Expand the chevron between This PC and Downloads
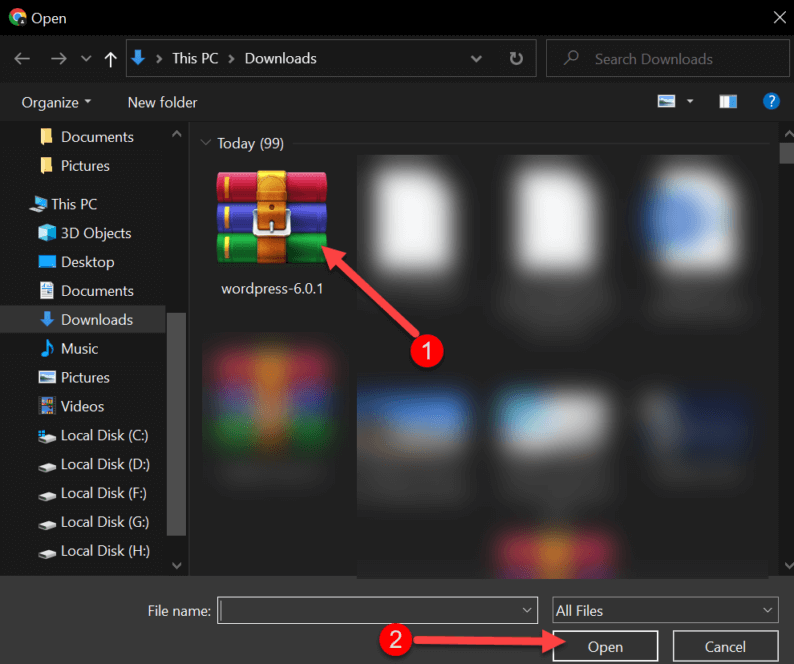 [231, 59]
